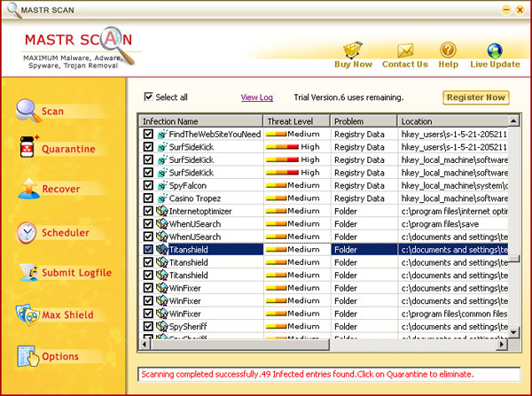Click the FindTheWebSiteYouNeed registry icon
Viewport: 532px width, 396px height.
[162, 135]
